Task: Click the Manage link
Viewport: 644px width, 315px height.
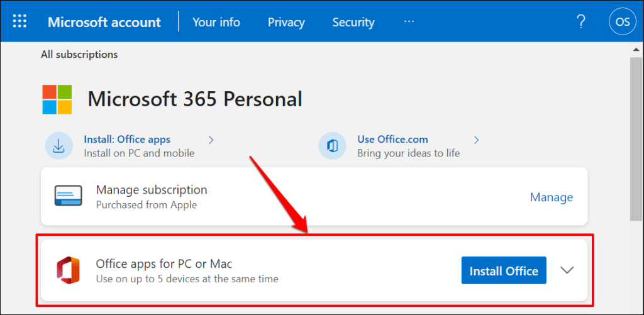Action: 551,197
